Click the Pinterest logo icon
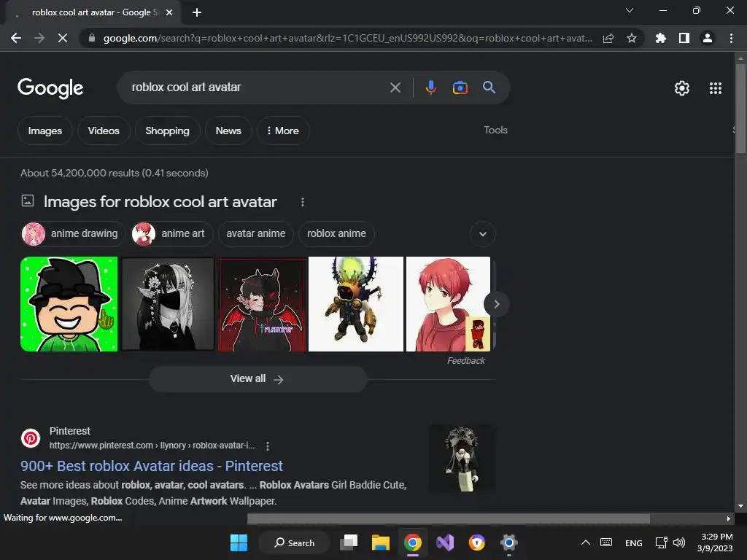 31,438
